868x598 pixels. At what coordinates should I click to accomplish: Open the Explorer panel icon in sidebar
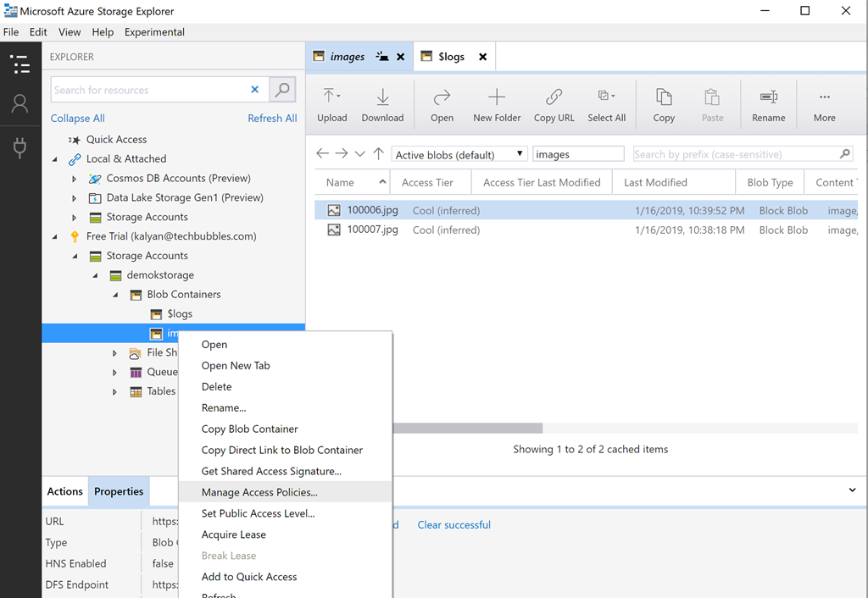20,64
